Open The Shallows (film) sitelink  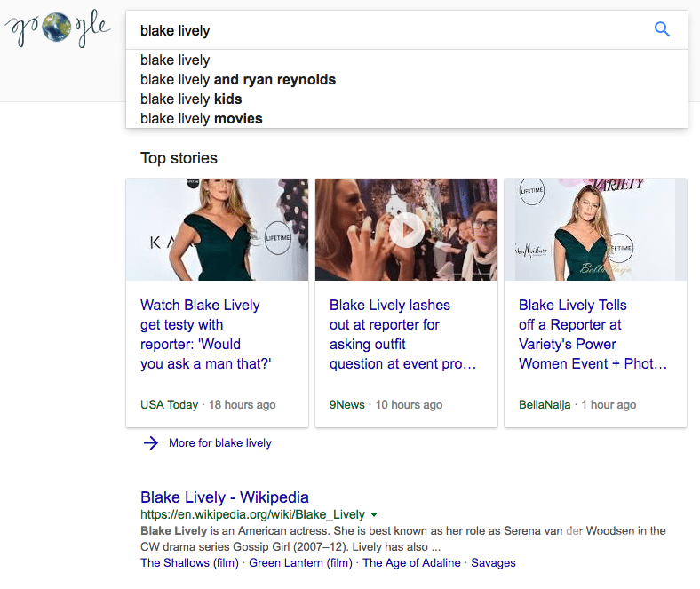click(190, 563)
